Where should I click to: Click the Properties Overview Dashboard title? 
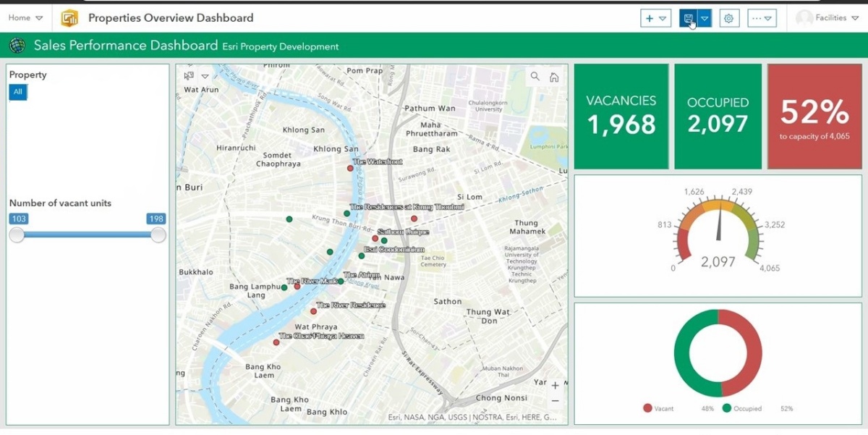pyautogui.click(x=171, y=18)
